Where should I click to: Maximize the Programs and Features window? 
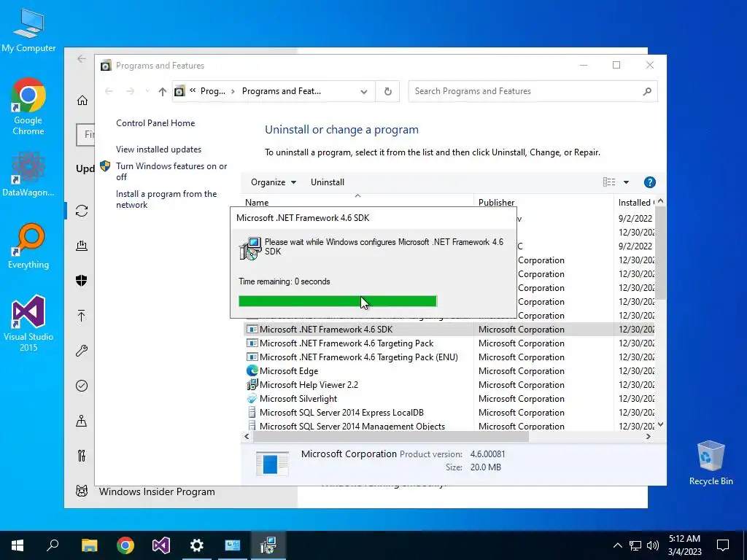coord(616,65)
